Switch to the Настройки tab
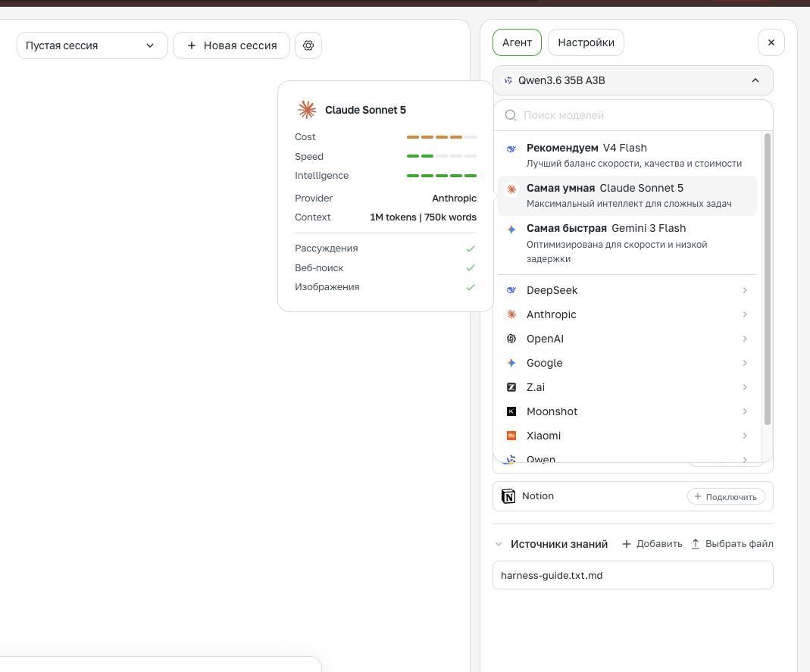This screenshot has height=672, width=810. 586,42
